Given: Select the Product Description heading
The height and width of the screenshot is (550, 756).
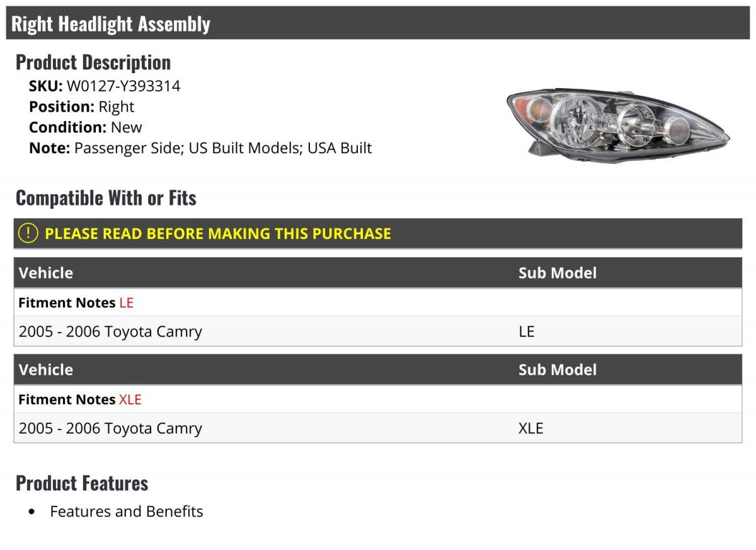Looking at the screenshot, I should pos(93,62).
